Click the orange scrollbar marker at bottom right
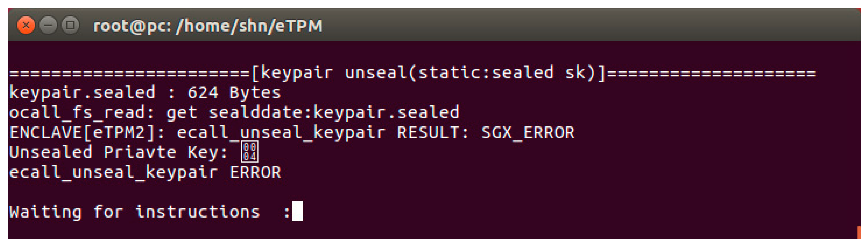This screenshot has height=248, width=868. [859, 232]
